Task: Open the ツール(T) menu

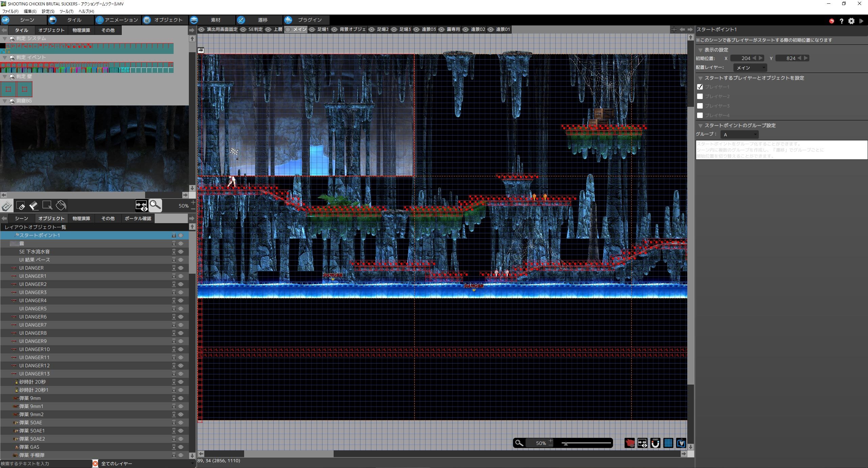Action: (x=66, y=11)
